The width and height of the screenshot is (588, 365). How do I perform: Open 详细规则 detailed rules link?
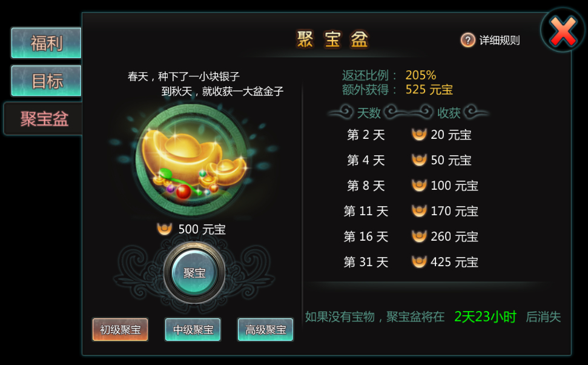500,40
